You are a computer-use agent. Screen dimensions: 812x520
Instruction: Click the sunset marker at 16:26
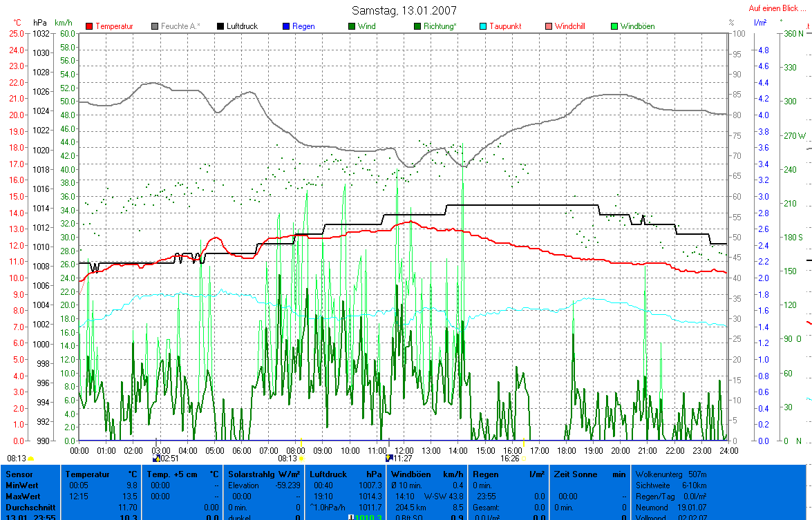[525, 458]
